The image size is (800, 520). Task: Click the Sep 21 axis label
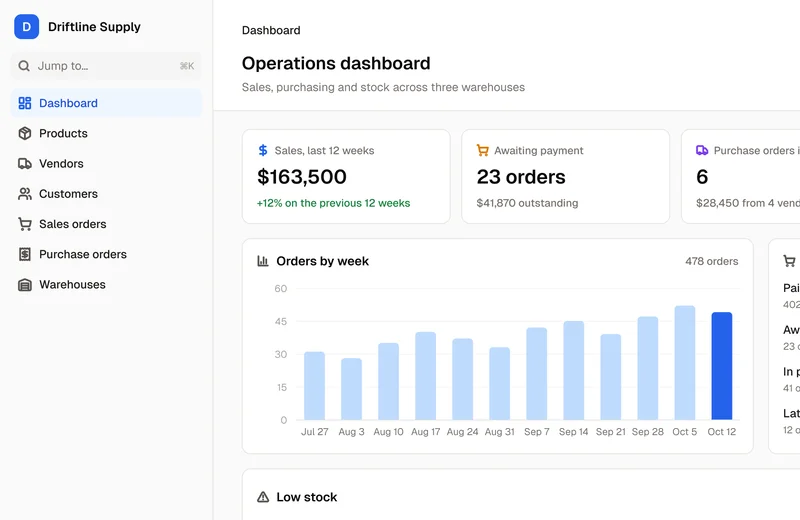pyautogui.click(x=611, y=432)
